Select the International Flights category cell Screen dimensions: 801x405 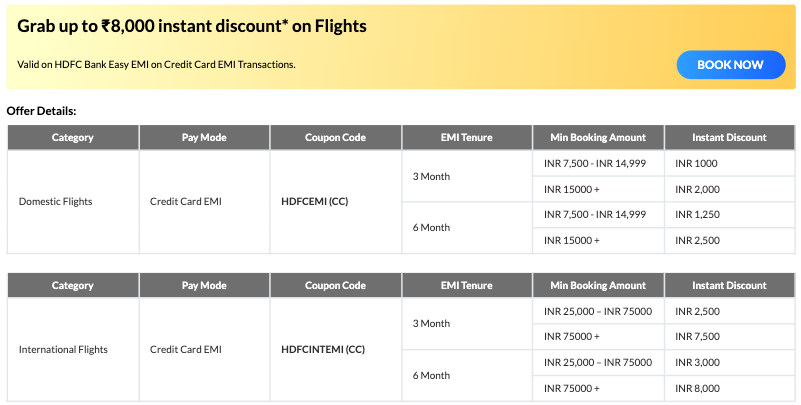63,350
